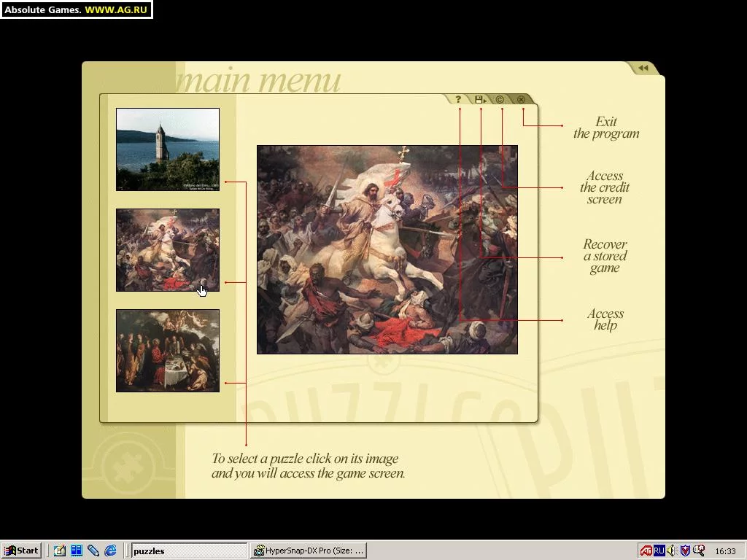Image resolution: width=747 pixels, height=560 pixels.
Task: Click the shield antivirus tray icon
Action: pyautogui.click(x=685, y=551)
